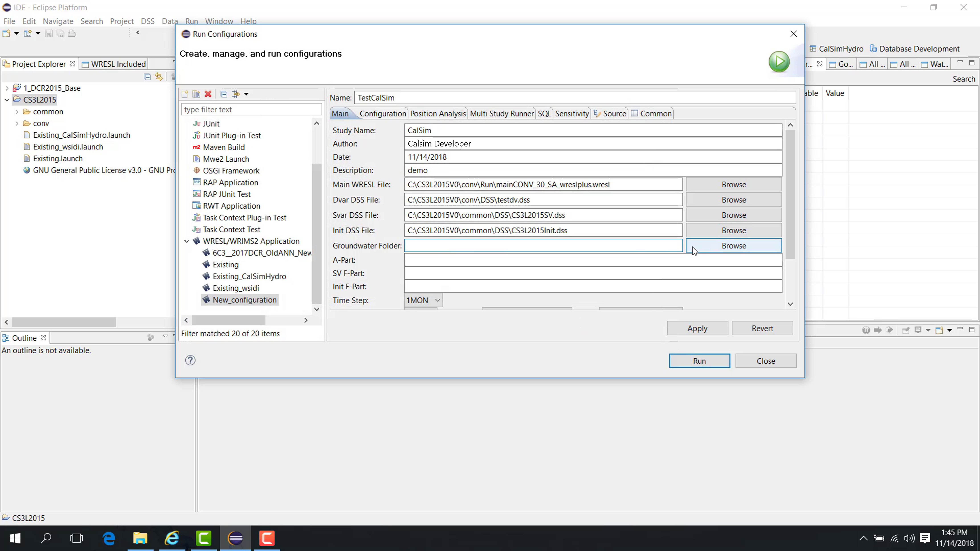Image resolution: width=980 pixels, height=551 pixels.
Task: Open File Explorer from the taskbar
Action: coord(140,538)
